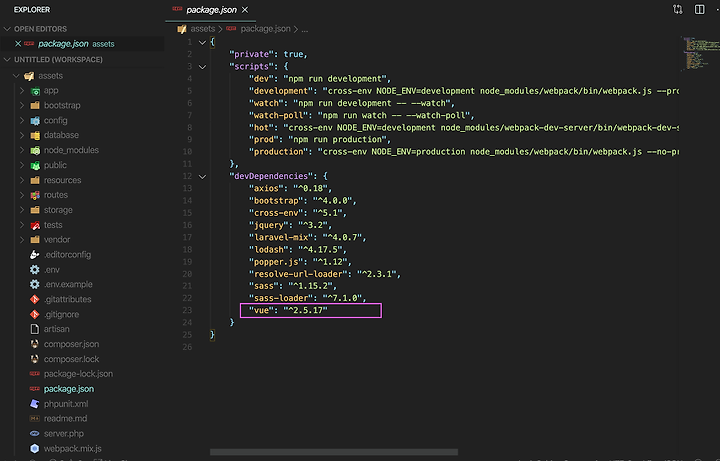Click the webpack.mix.js icon
This screenshot has width=720, height=461.
34,449
